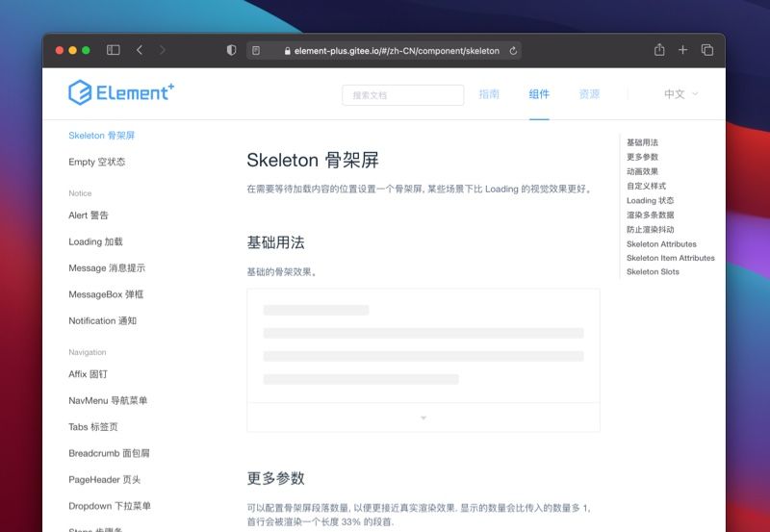Image resolution: width=770 pixels, height=532 pixels.
Task: Open Affix 固钉 in sidebar
Action: pyautogui.click(x=88, y=374)
